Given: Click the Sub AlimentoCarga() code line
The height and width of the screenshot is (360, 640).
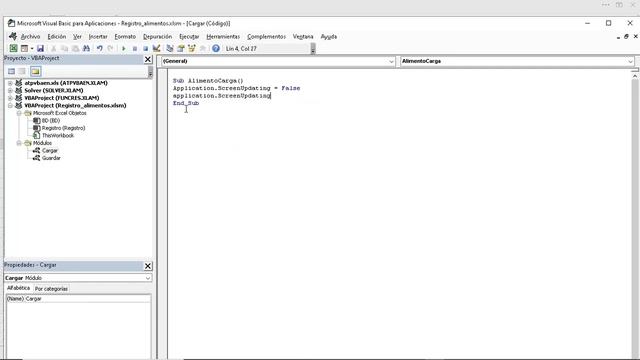Looking at the screenshot, I should (208, 81).
